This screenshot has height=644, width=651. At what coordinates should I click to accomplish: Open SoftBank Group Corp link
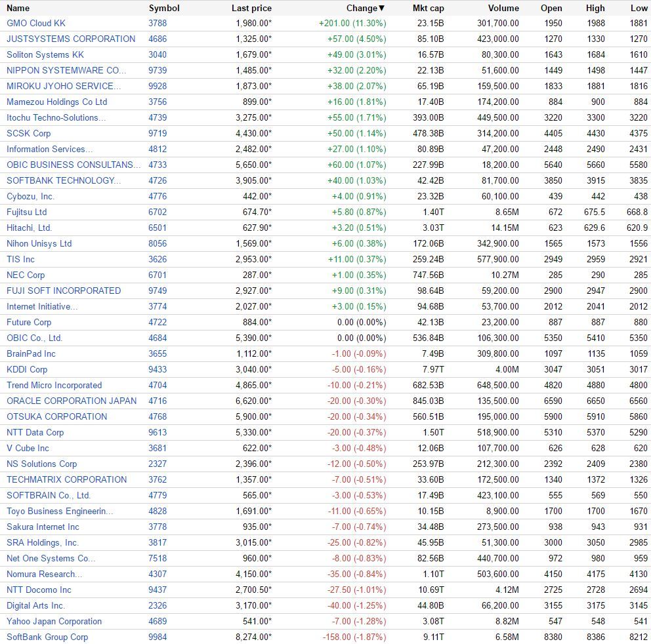(x=47, y=638)
